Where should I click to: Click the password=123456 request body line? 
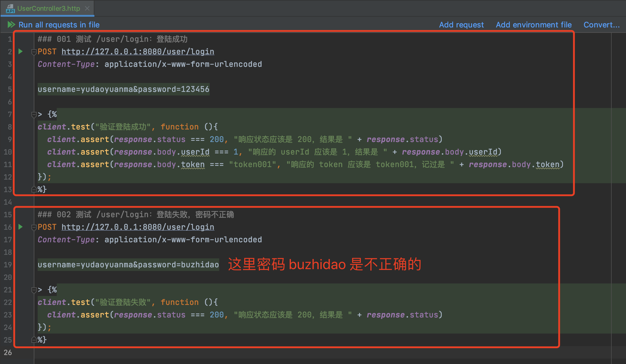point(123,89)
